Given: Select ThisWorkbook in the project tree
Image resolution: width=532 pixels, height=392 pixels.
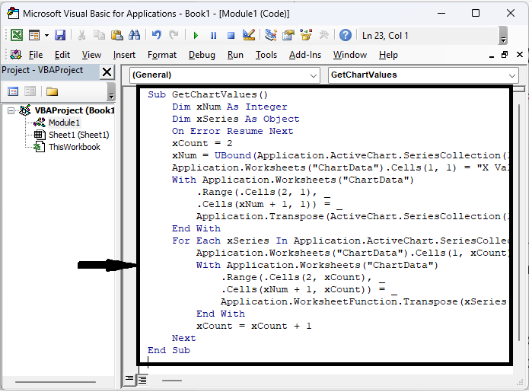Looking at the screenshot, I should (x=74, y=147).
